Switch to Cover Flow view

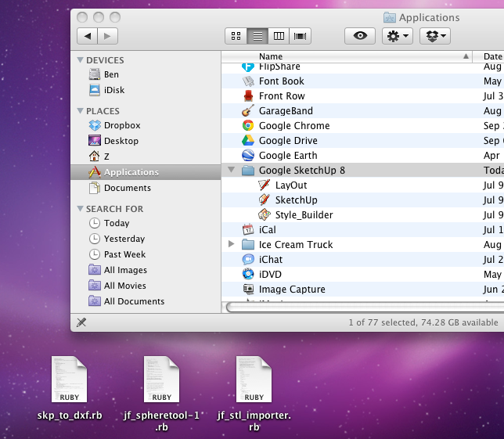point(300,36)
